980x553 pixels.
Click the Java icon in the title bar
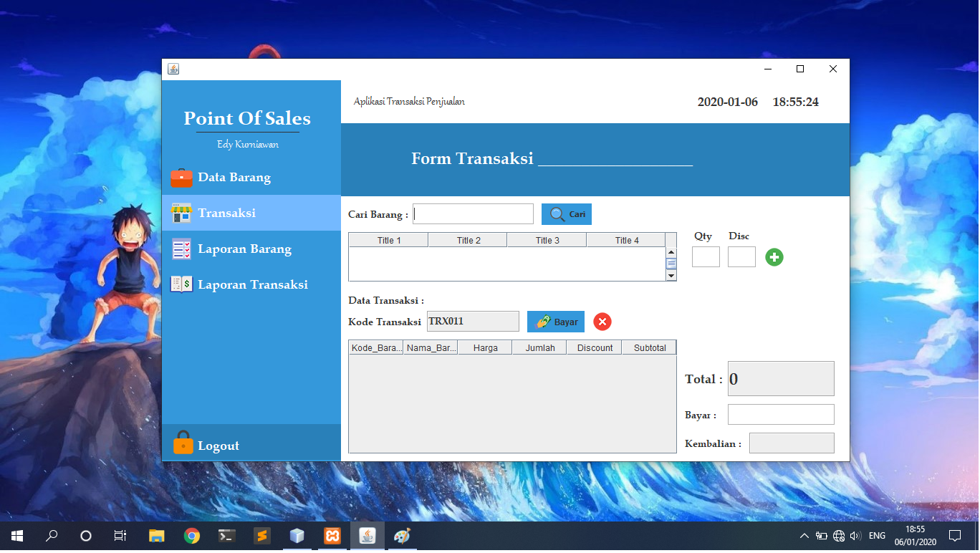(x=173, y=69)
